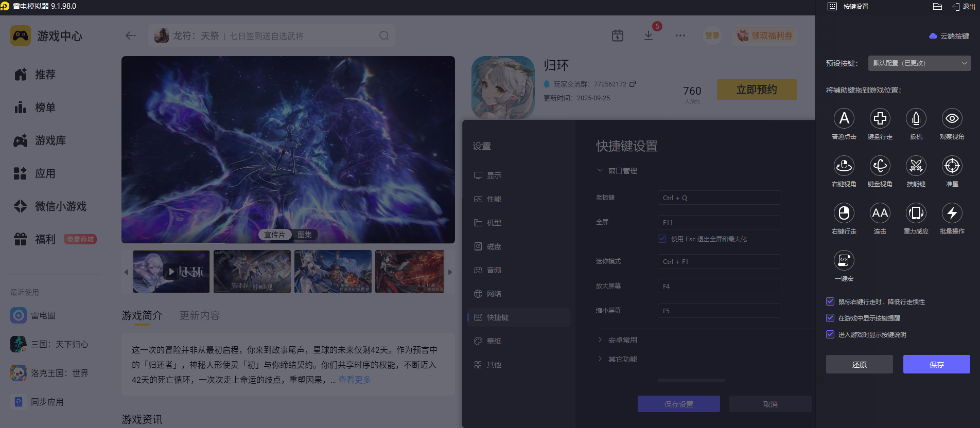Toggle 在游戏中显示按键提醒 checkbox
The image size is (980, 428).
coord(830,318)
